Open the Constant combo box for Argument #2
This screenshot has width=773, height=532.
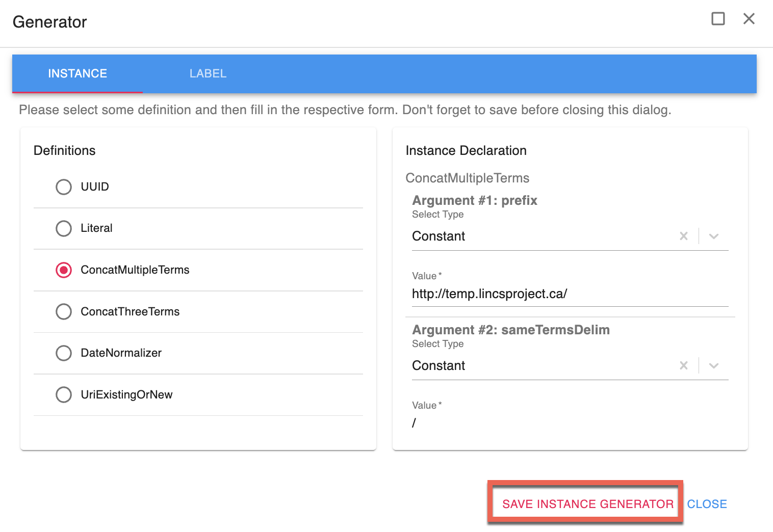pos(540,366)
